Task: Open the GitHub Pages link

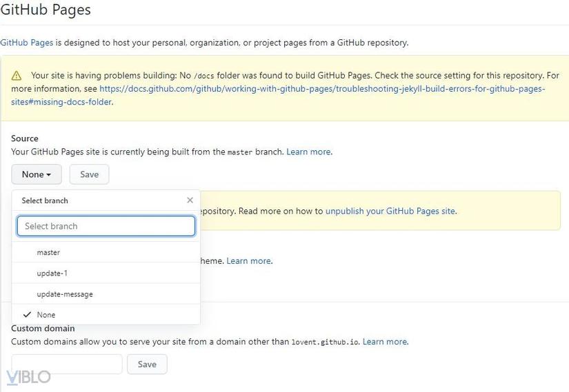Action: pos(26,43)
